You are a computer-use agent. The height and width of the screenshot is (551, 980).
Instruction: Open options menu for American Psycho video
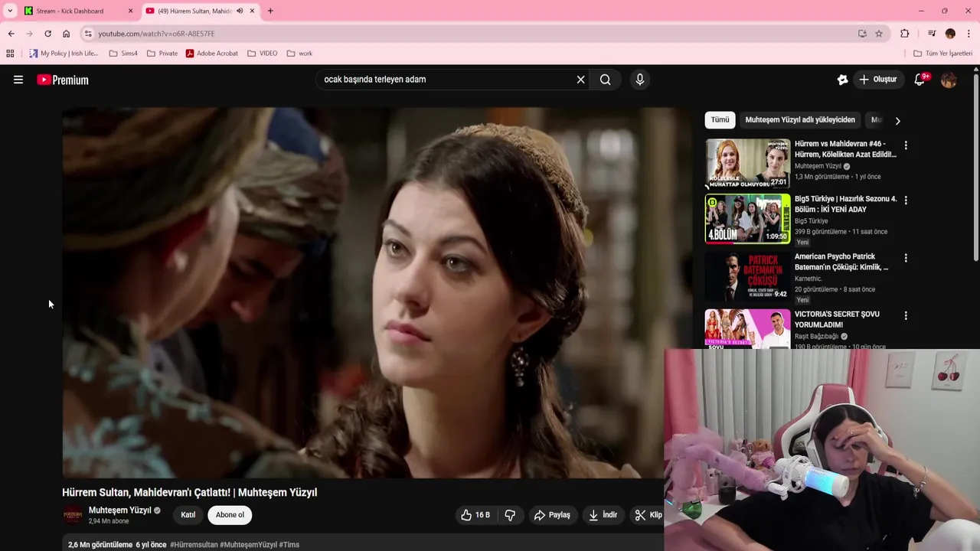[x=906, y=259]
